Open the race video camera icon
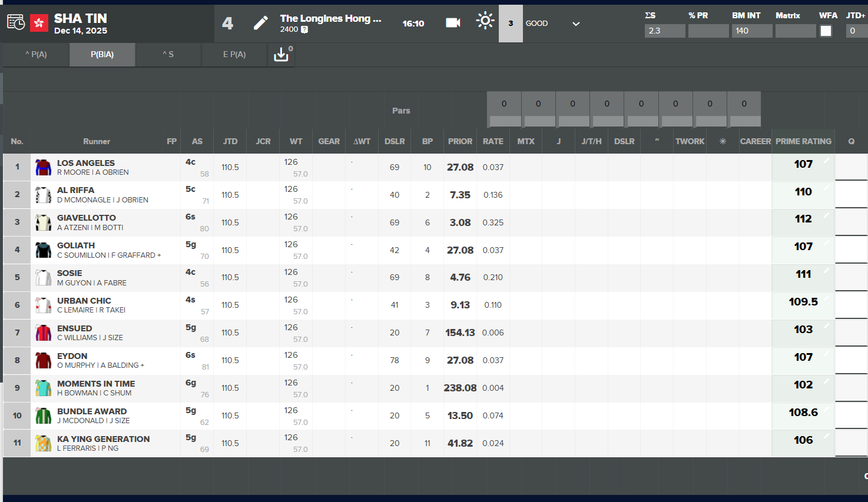Viewport: 868px width, 502px height. tap(453, 23)
